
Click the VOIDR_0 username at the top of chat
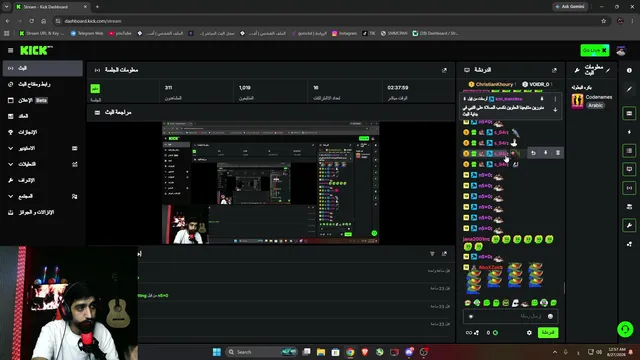click(539, 84)
